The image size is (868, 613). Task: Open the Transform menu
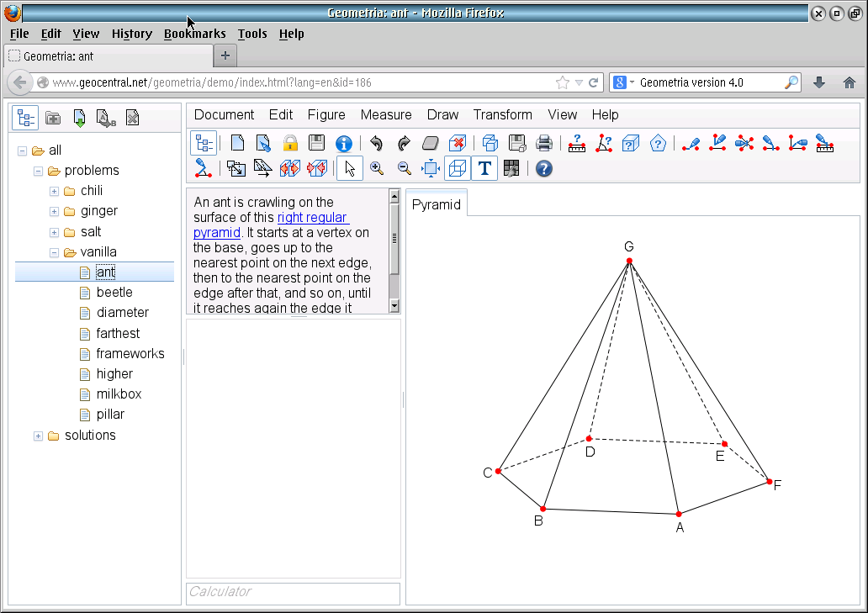502,114
